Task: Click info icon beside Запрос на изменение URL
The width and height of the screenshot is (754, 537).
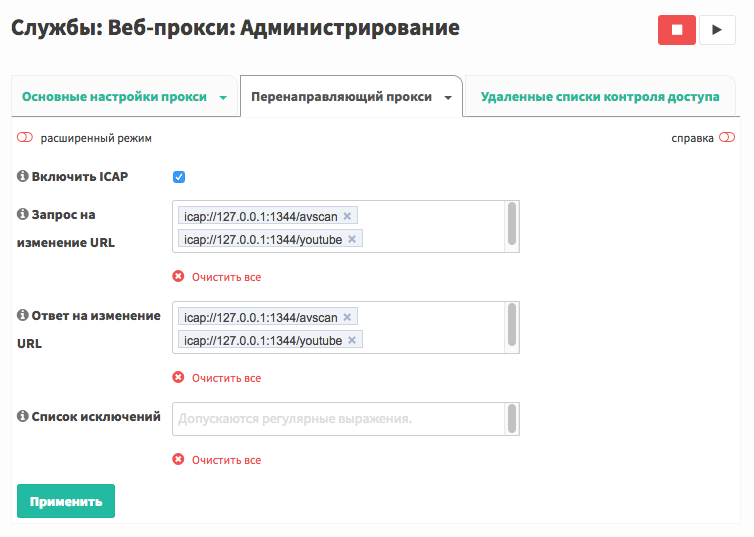Action: [23, 214]
